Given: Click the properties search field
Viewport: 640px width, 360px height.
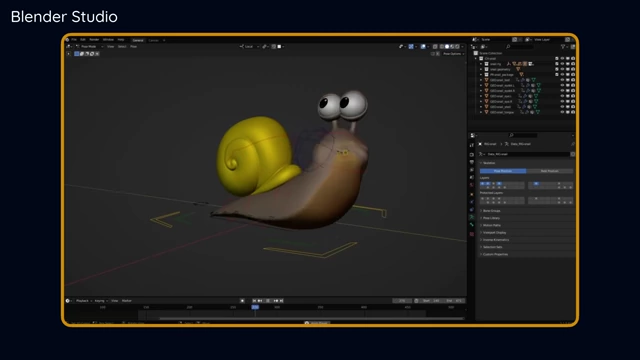Looking at the screenshot, I should pos(523,135).
